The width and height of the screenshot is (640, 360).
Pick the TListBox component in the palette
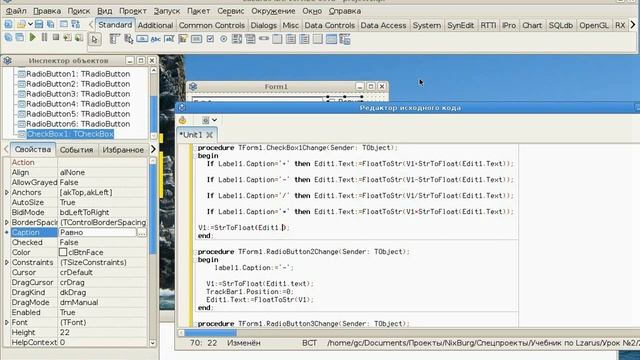tap(237, 39)
